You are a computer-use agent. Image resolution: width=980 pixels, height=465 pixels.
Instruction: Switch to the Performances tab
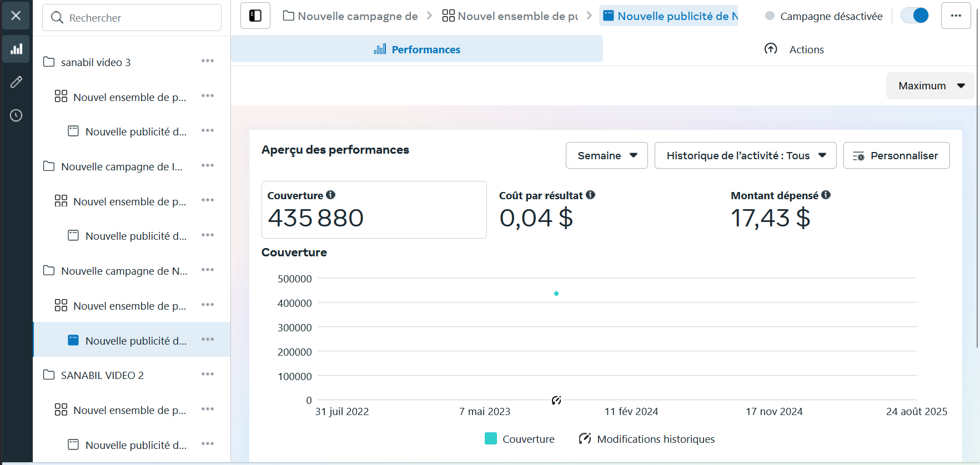417,49
